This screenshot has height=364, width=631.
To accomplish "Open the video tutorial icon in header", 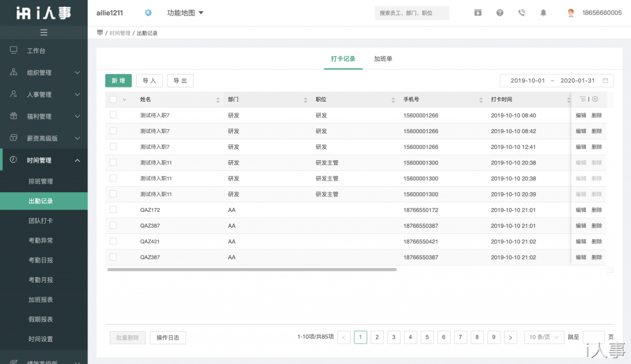I will [478, 13].
